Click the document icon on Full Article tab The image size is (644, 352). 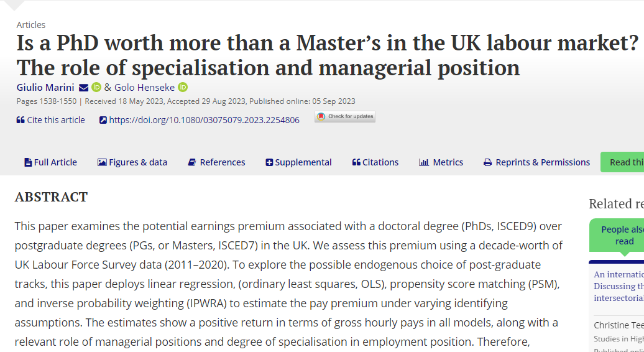[x=28, y=162]
